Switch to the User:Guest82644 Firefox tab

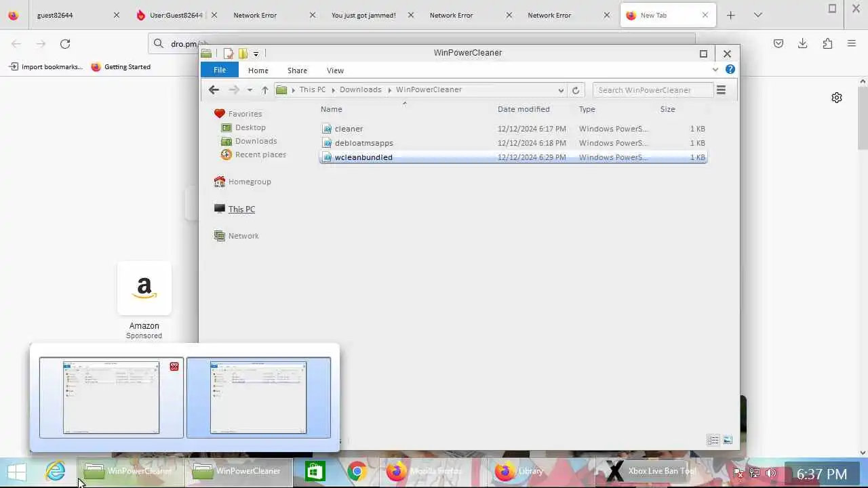176,15
